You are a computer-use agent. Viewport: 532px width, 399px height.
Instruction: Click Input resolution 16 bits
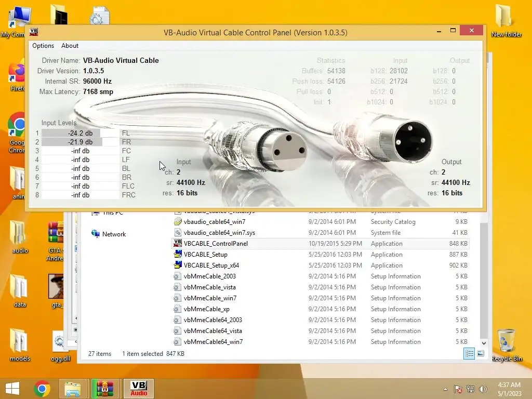(x=187, y=193)
